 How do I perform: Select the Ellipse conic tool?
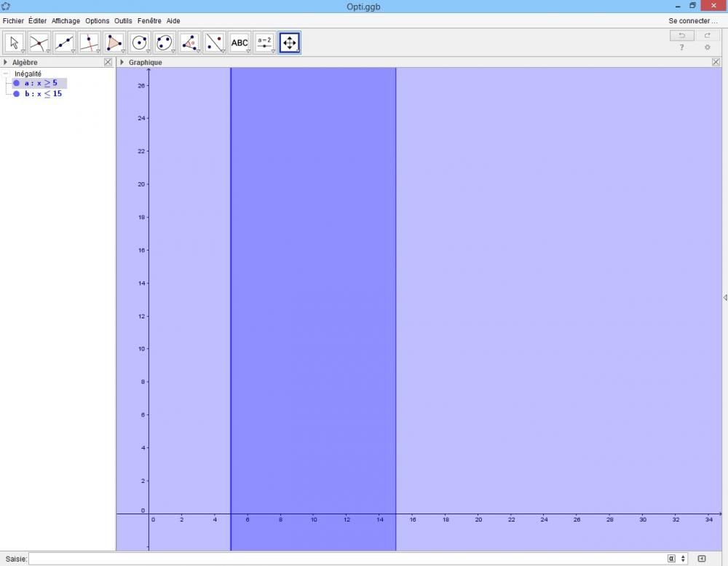point(165,43)
